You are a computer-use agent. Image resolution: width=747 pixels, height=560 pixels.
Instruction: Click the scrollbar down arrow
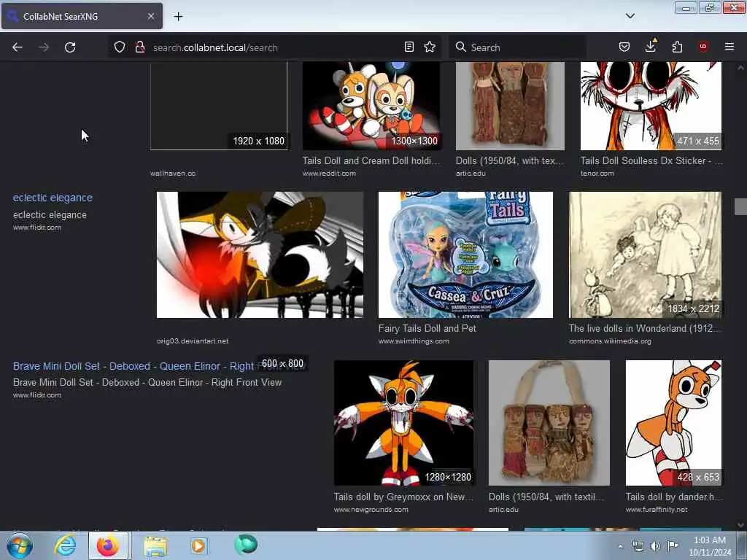click(x=740, y=525)
